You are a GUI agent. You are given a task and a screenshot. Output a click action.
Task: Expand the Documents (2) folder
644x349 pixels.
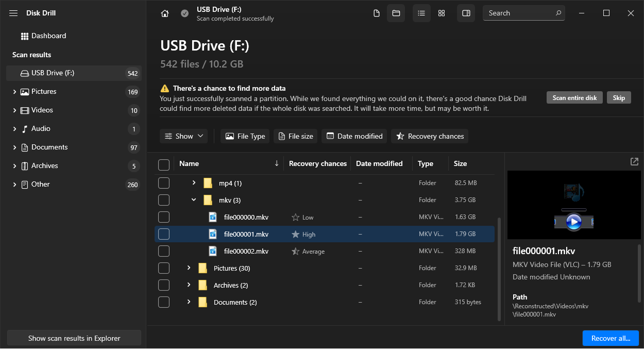click(x=189, y=302)
